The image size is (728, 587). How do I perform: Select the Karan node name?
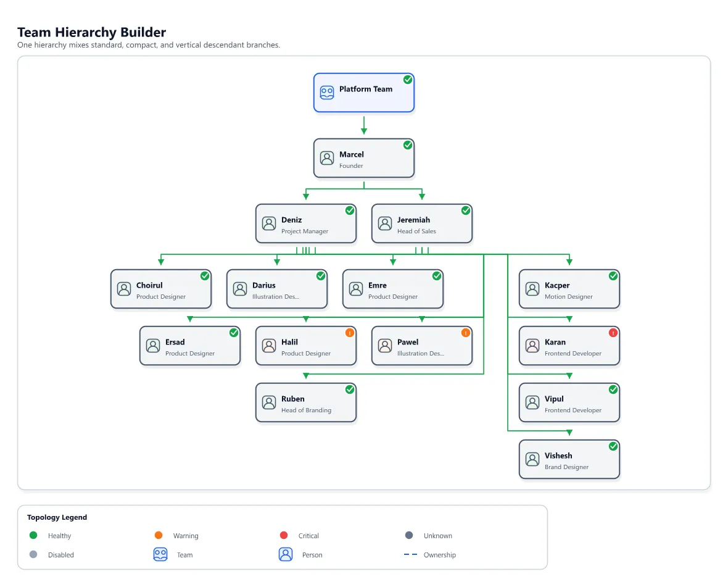click(555, 342)
